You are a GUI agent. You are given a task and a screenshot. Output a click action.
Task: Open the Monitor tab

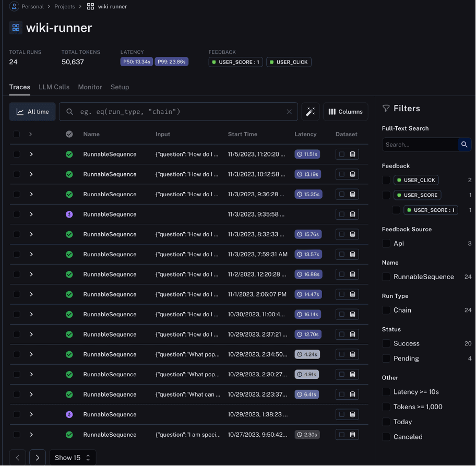coord(90,87)
